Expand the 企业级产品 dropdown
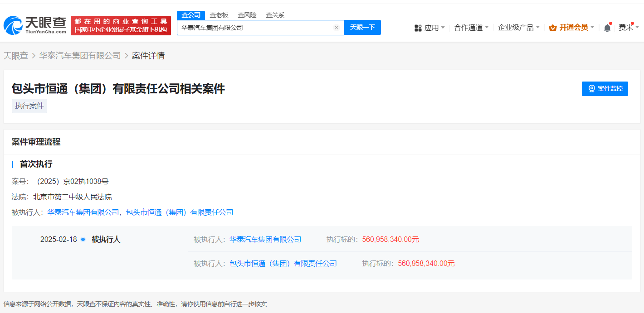The height and width of the screenshot is (313, 644). point(518,28)
